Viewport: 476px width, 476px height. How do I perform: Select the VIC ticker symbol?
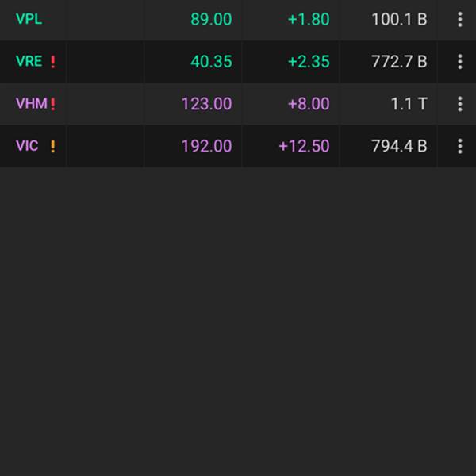coord(27,146)
